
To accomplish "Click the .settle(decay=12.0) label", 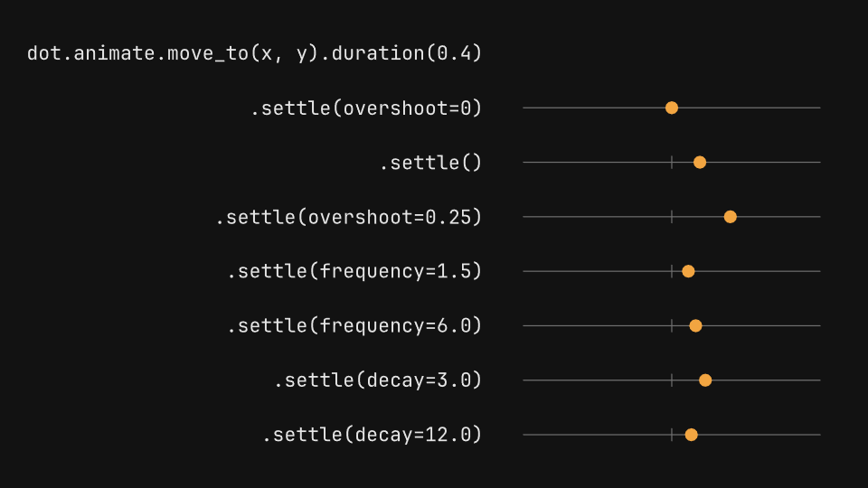I will click(372, 435).
